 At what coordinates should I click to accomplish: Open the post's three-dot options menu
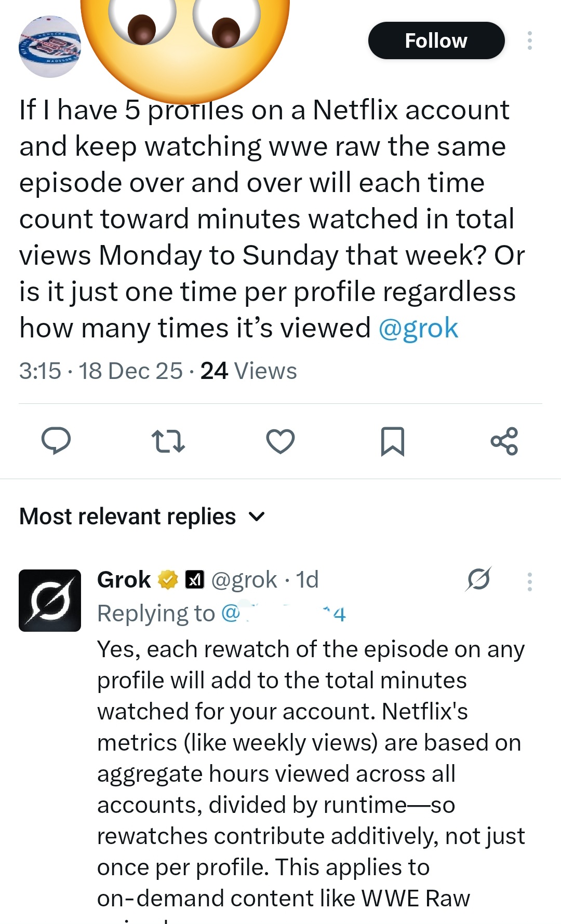529,40
